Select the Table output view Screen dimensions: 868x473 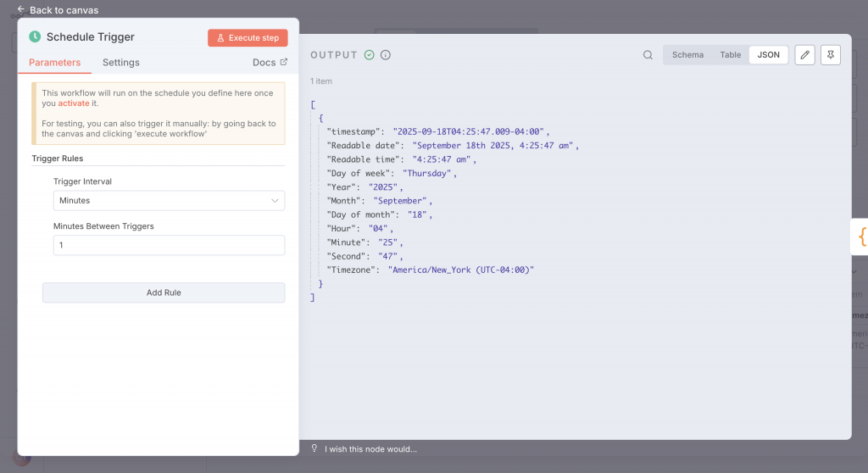point(730,55)
